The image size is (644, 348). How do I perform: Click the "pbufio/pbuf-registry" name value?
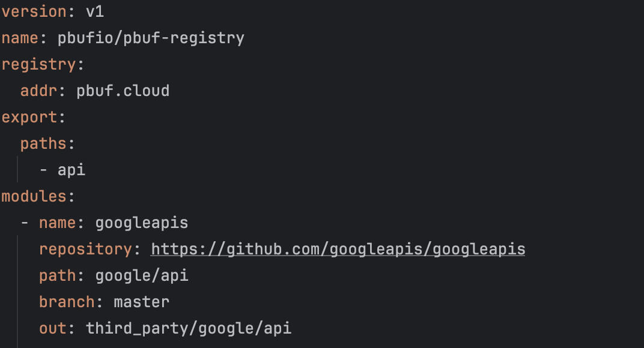(151, 38)
